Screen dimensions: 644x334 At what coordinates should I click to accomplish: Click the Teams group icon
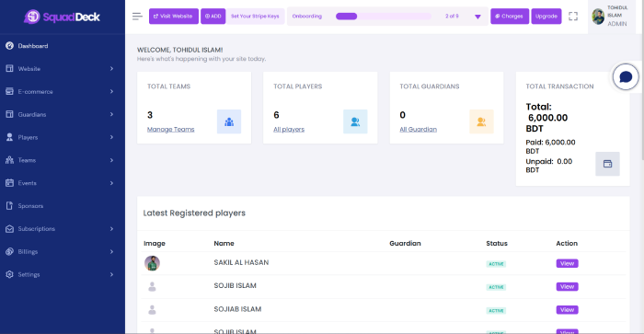(x=9, y=160)
